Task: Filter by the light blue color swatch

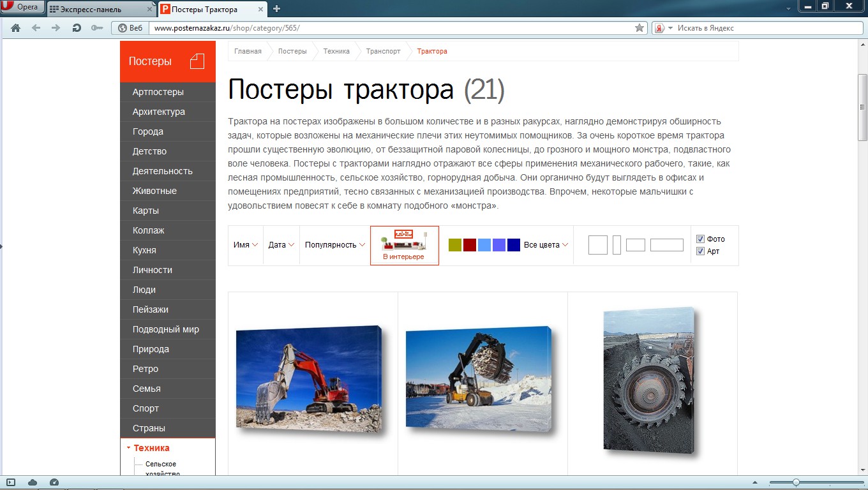Action: (x=484, y=245)
